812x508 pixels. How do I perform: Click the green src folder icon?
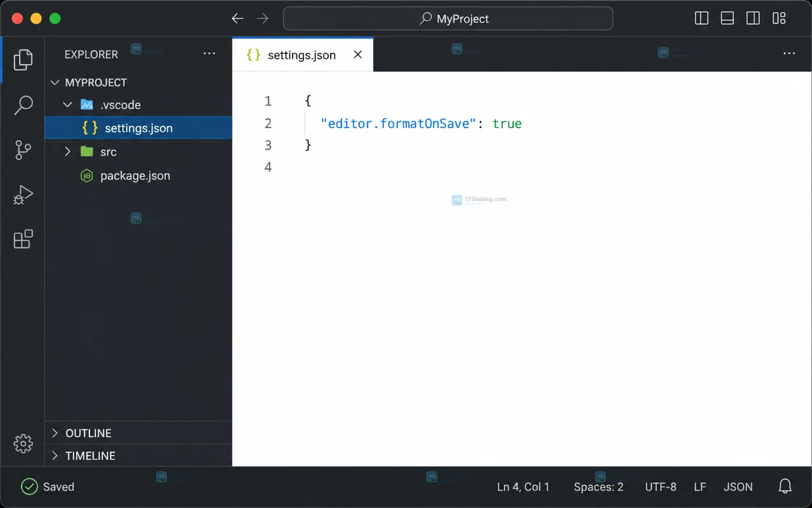[87, 152]
